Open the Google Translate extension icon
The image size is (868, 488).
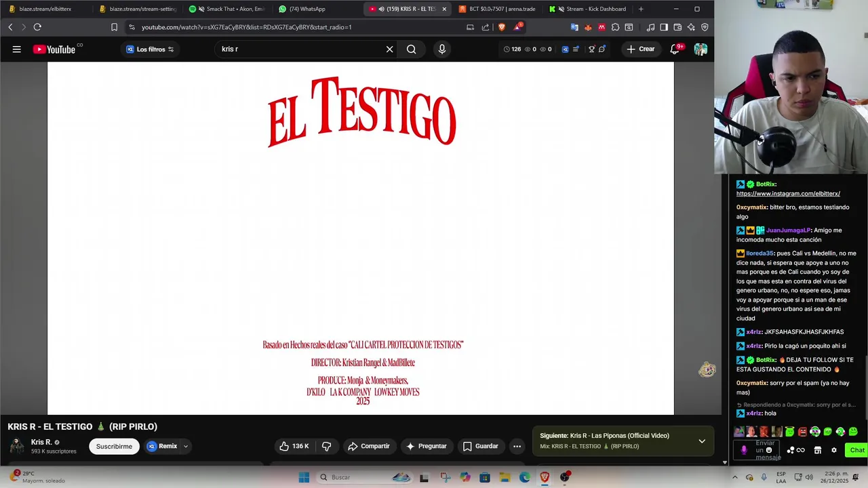tap(574, 27)
